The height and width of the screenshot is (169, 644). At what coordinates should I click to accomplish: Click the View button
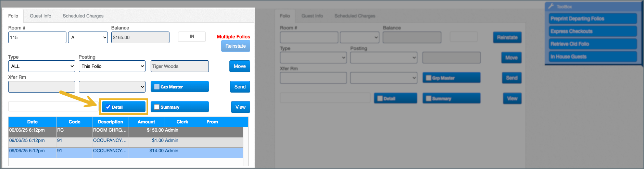(x=240, y=107)
